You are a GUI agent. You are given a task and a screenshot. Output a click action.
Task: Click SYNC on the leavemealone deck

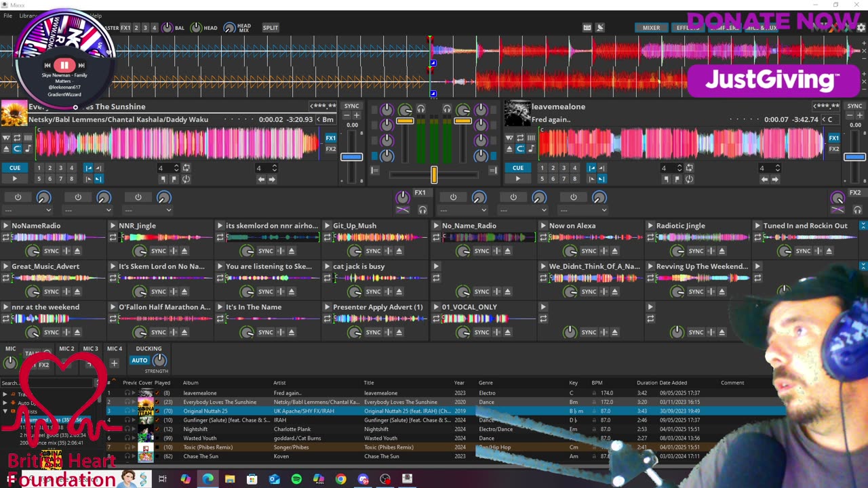click(854, 106)
